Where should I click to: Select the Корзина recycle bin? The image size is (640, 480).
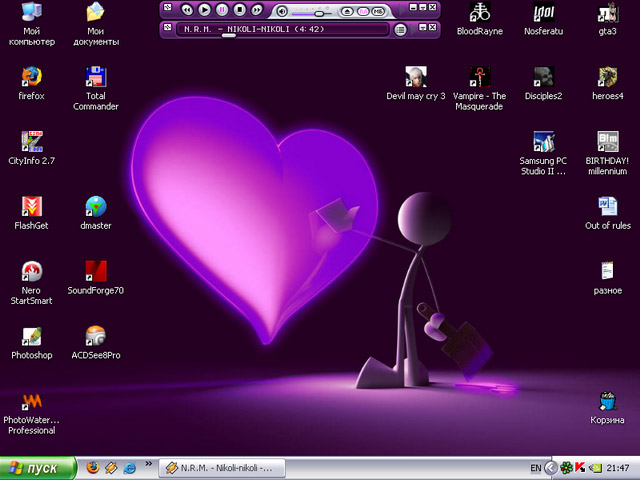click(x=607, y=407)
